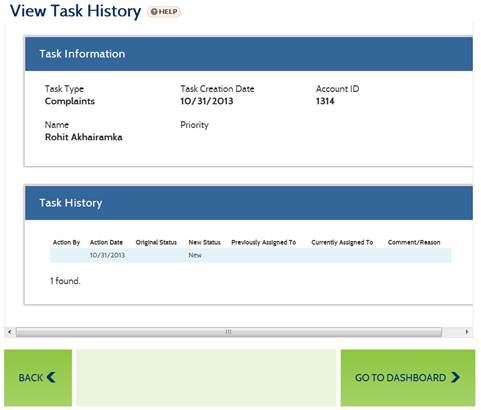Go back using the BACK button
The image size is (481, 410).
click(38, 378)
